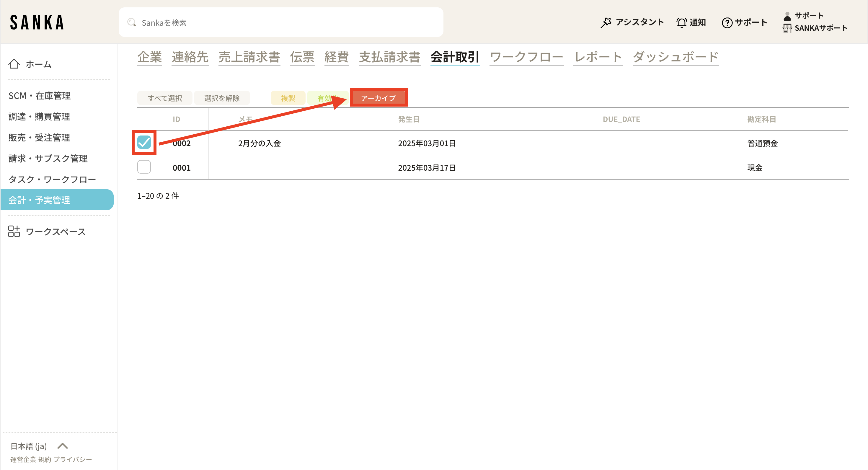The width and height of the screenshot is (868, 470).
Task: Uncheck the checkbox for row 0002
Action: click(144, 143)
